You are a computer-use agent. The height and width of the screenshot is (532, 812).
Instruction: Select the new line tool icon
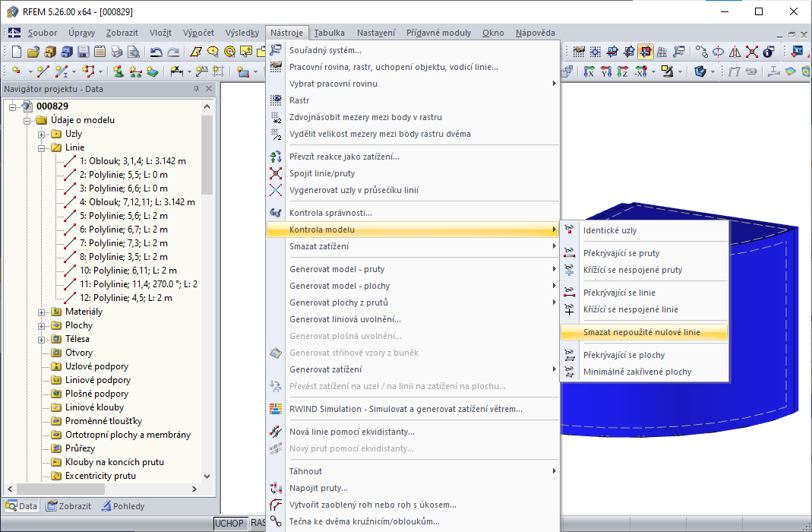tap(43, 71)
